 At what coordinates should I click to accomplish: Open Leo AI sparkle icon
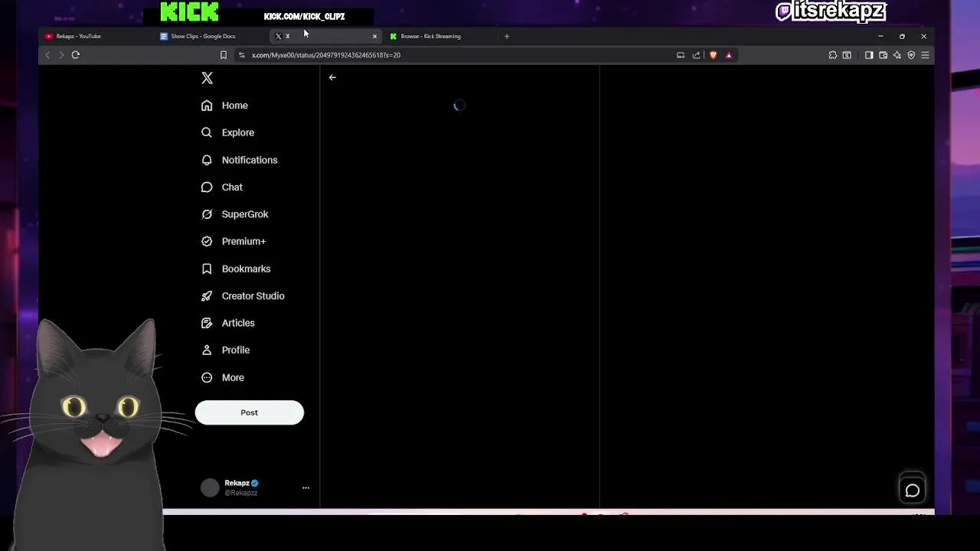897,55
